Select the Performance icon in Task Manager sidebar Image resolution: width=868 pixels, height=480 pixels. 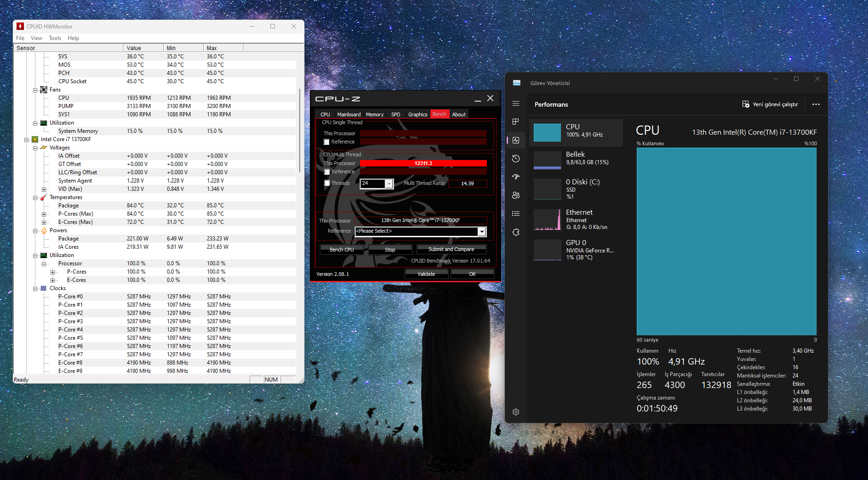[516, 140]
